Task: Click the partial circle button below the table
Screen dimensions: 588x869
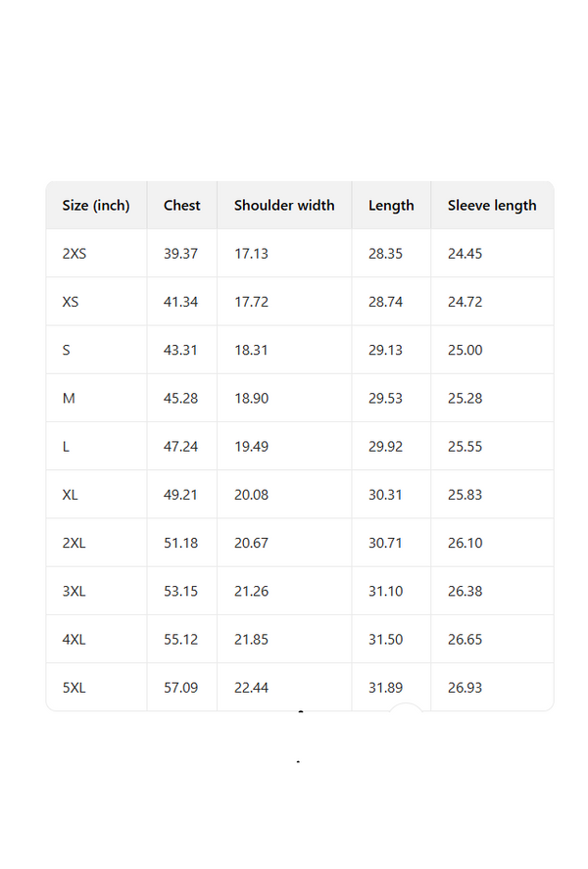Action: [x=406, y=712]
